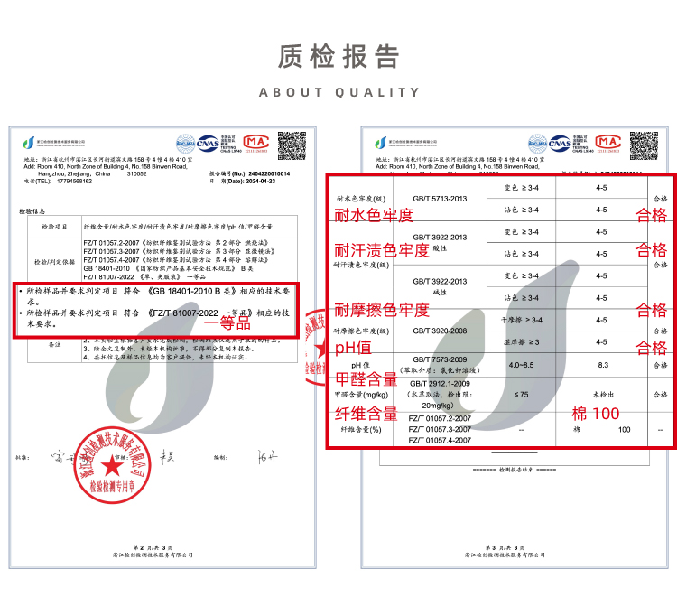Select the GB/T 3922-2013 酸性 cell

tap(440, 243)
